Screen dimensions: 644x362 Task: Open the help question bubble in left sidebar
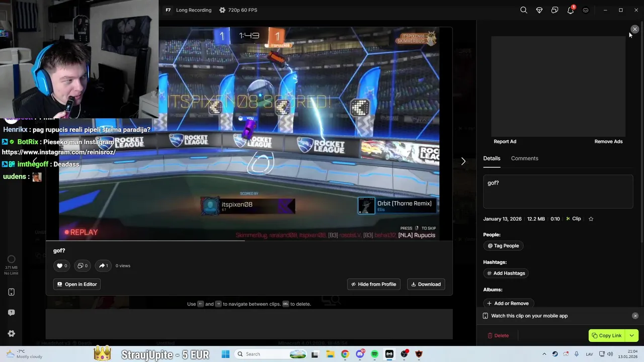[x=12, y=313]
